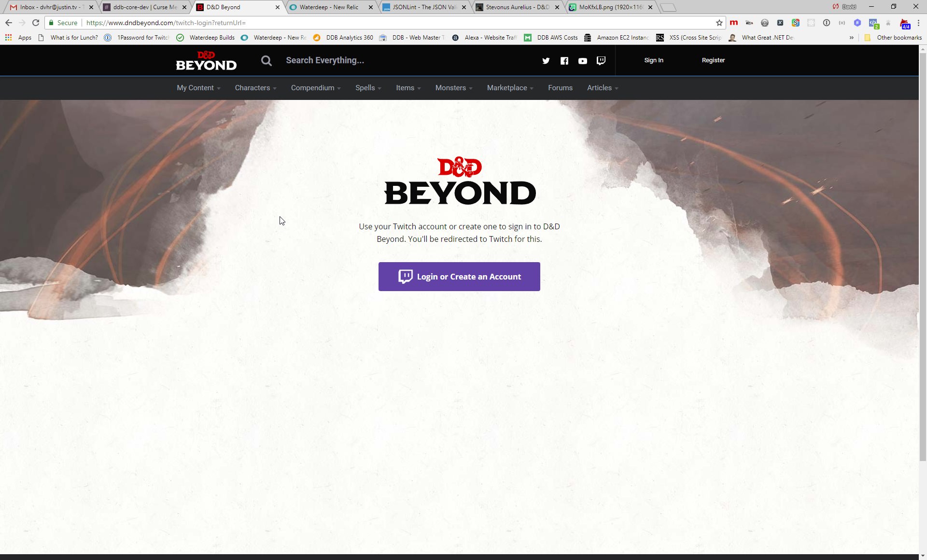This screenshot has width=927, height=560.
Task: Click the circled info extension icon
Action: (826, 23)
